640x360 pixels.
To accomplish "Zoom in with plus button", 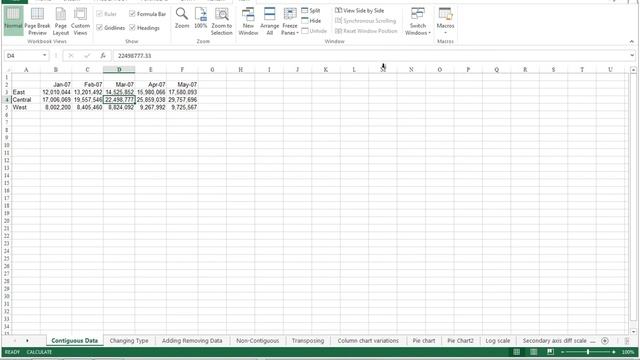I will (x=613, y=352).
